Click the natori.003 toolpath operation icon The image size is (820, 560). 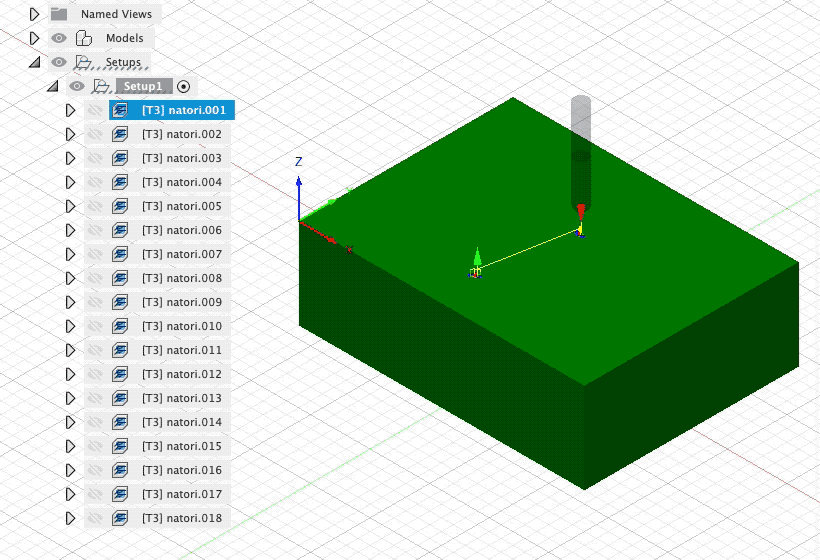(120, 158)
